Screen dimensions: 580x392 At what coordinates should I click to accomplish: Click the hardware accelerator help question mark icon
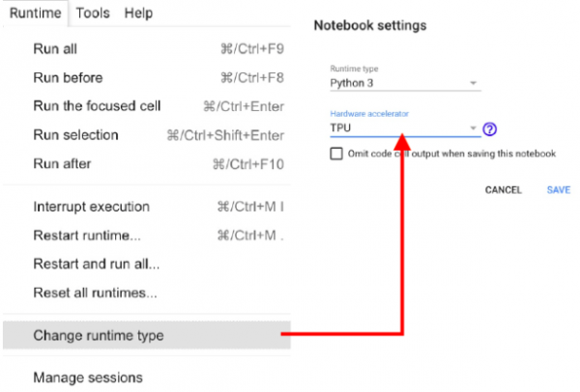pos(489,129)
